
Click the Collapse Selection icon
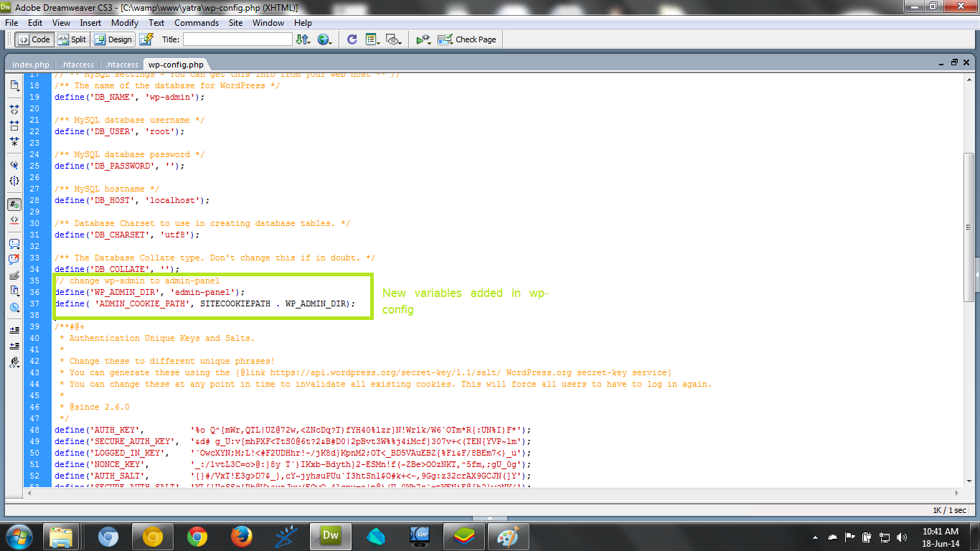[x=14, y=126]
